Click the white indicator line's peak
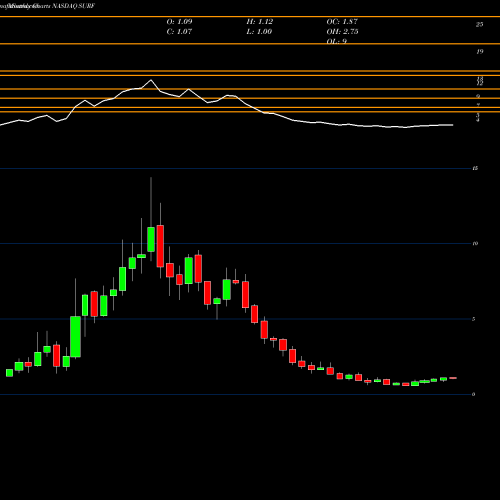The width and height of the screenshot is (500, 500). coord(151,80)
